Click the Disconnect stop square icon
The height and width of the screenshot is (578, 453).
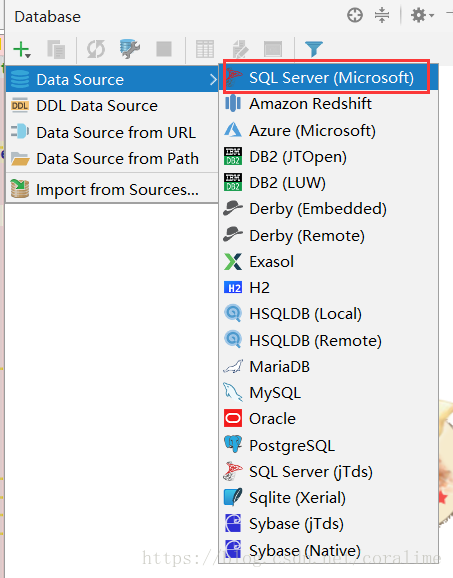point(164,49)
